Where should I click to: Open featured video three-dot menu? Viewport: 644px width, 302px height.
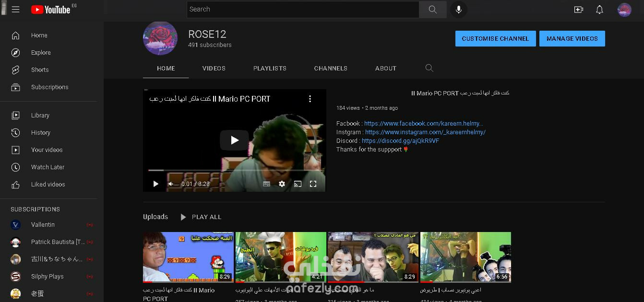pos(310,99)
